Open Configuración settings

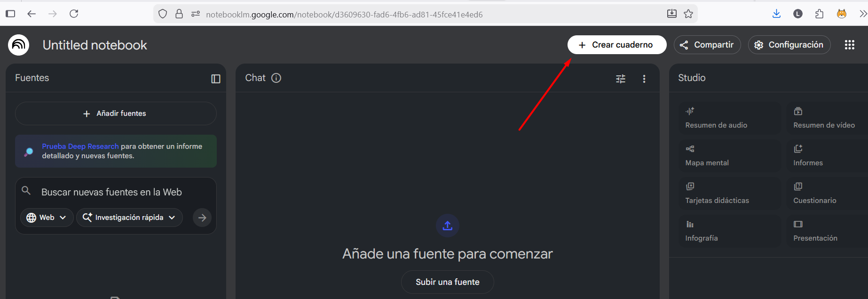pos(789,45)
